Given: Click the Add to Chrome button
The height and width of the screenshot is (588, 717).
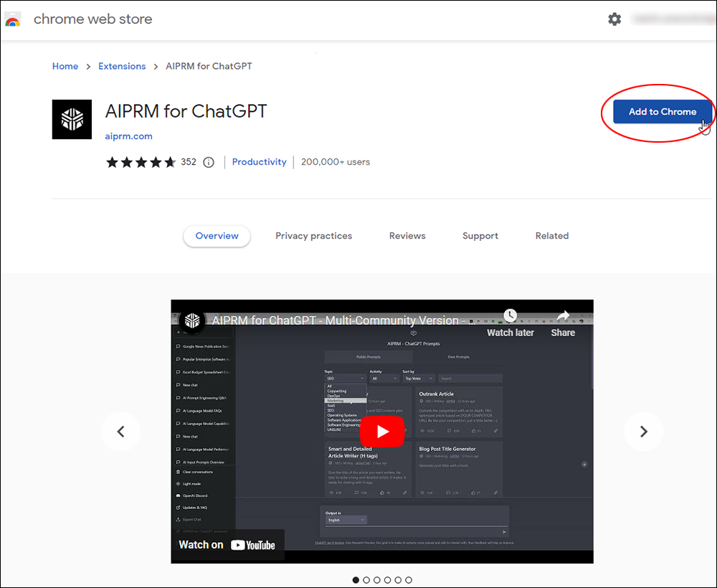Looking at the screenshot, I should pos(662,112).
